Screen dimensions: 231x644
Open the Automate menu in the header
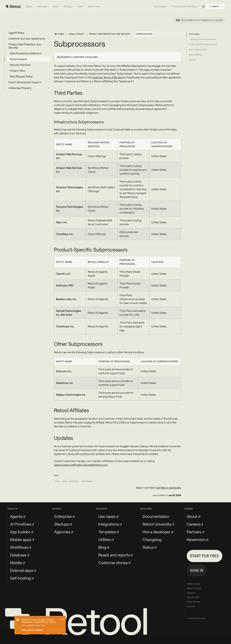(x=43, y=6)
